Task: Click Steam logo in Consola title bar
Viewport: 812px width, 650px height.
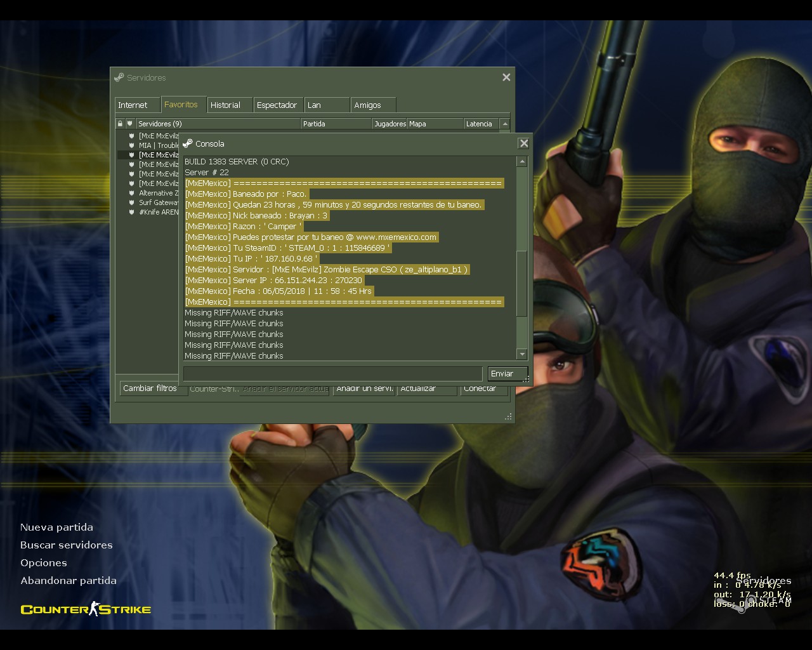Action: click(x=187, y=143)
